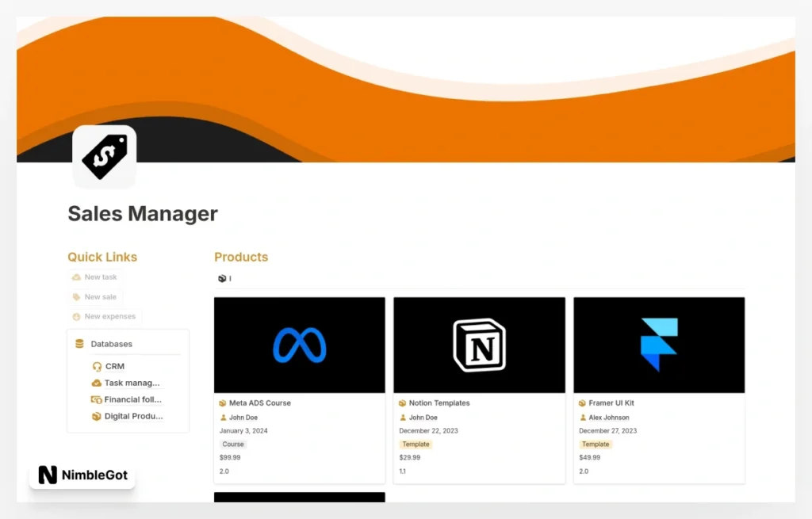Image resolution: width=812 pixels, height=519 pixels.
Task: Open the Meta ADS Course title link
Action: tap(259, 403)
